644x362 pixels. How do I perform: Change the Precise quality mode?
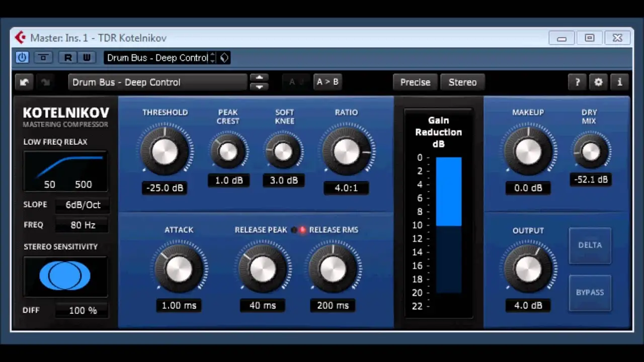(x=416, y=82)
